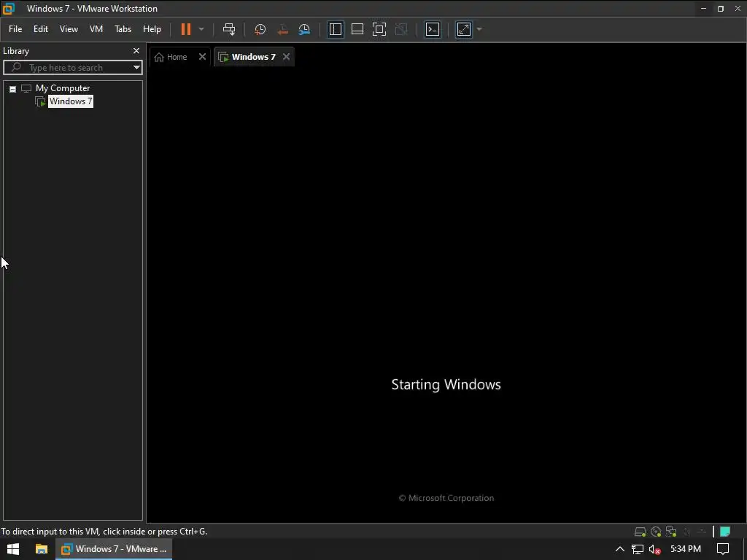This screenshot has height=560, width=747.
Task: Close the Windows 7 tab
Action: [286, 57]
